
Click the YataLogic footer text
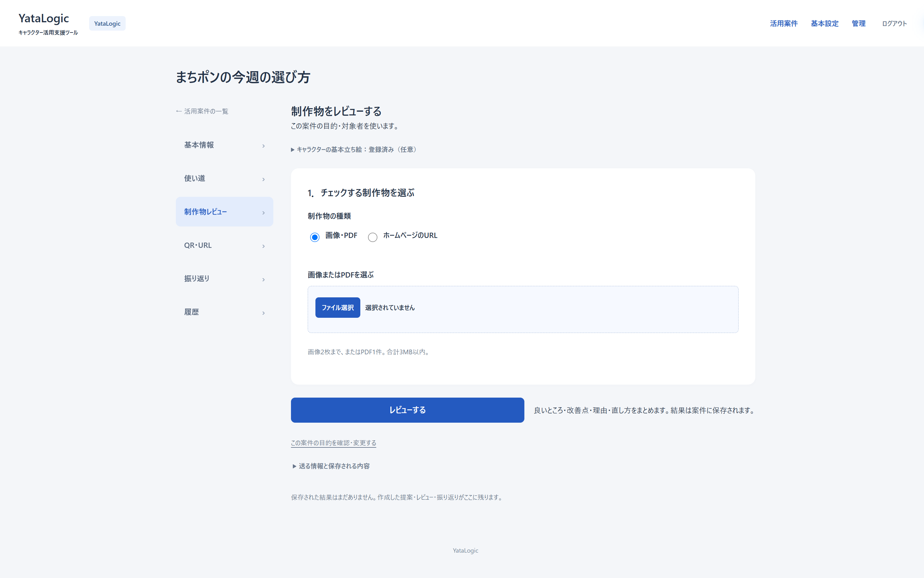[466, 550]
